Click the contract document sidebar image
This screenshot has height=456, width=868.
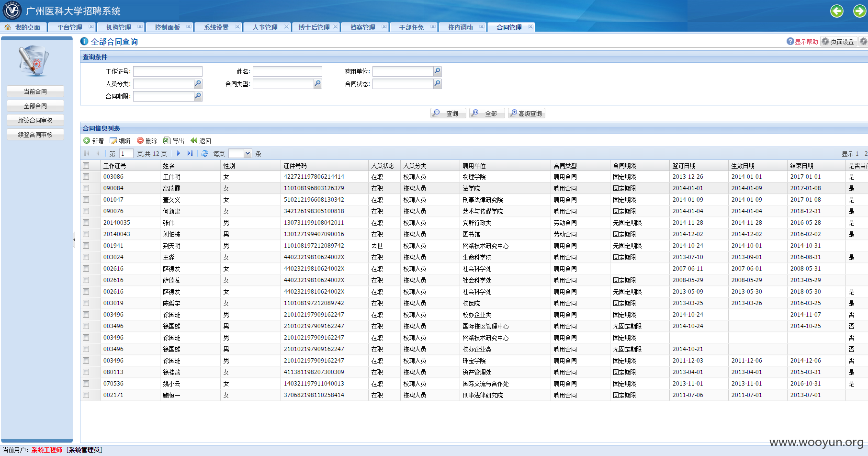[34, 61]
